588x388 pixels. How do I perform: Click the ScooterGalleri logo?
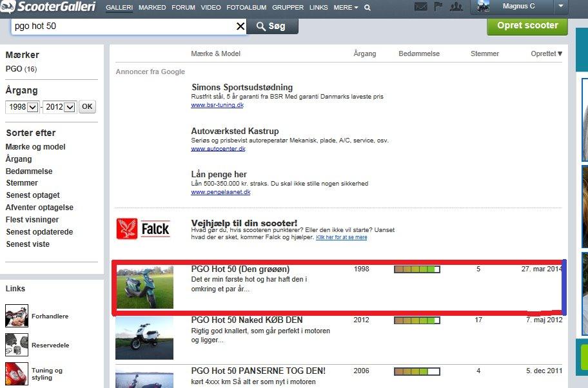coord(48,6)
